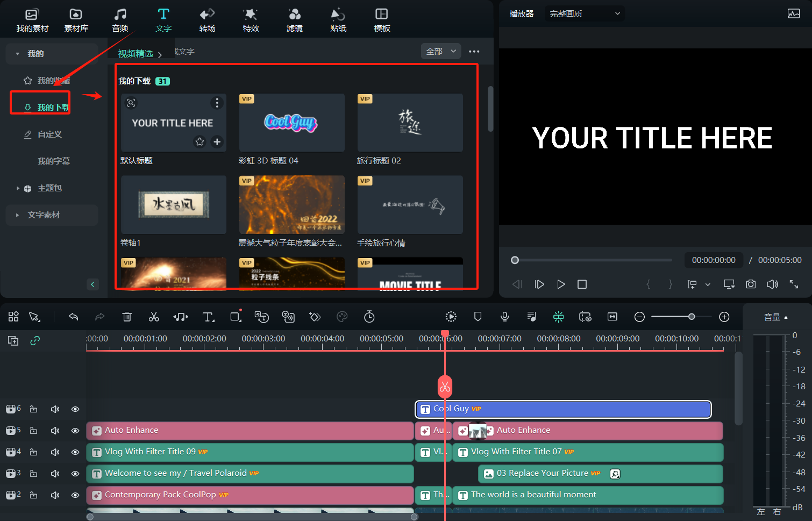Click the 视频精选 breadcrumb link
The height and width of the screenshot is (521, 812).
click(136, 54)
